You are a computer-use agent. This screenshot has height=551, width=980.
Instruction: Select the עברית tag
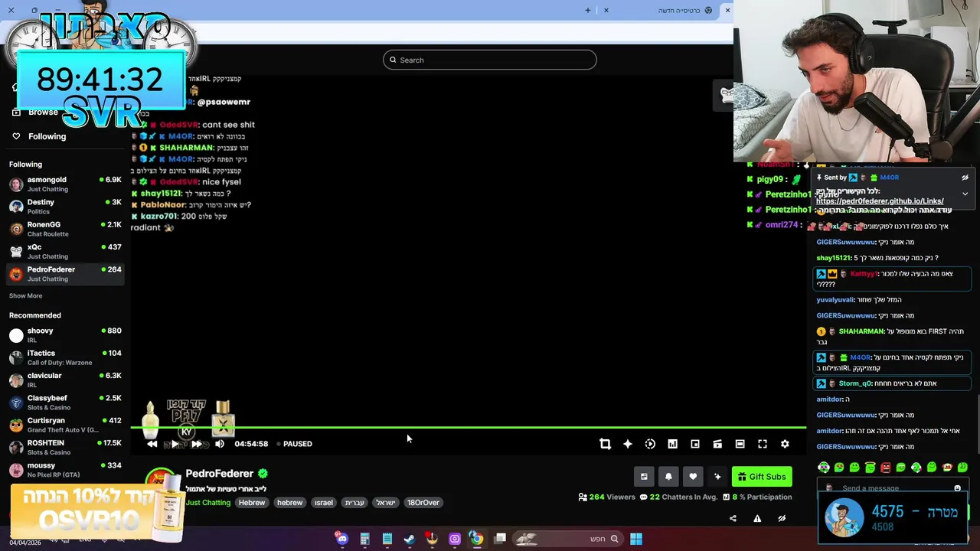354,503
